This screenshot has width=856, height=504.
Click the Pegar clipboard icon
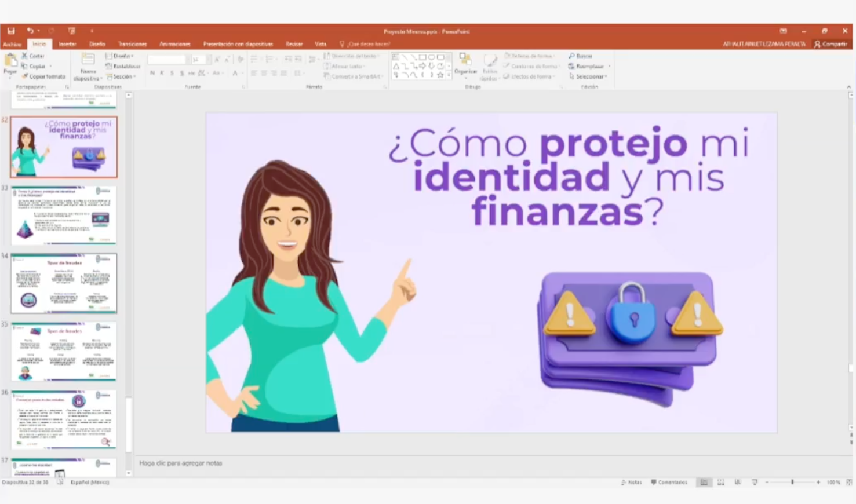pos(10,63)
